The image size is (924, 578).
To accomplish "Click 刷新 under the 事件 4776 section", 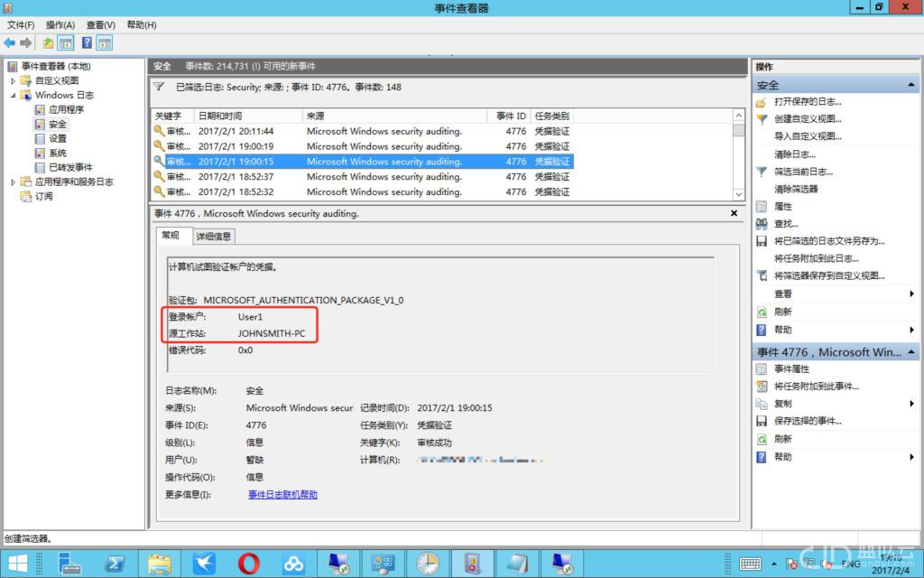I will (x=782, y=439).
